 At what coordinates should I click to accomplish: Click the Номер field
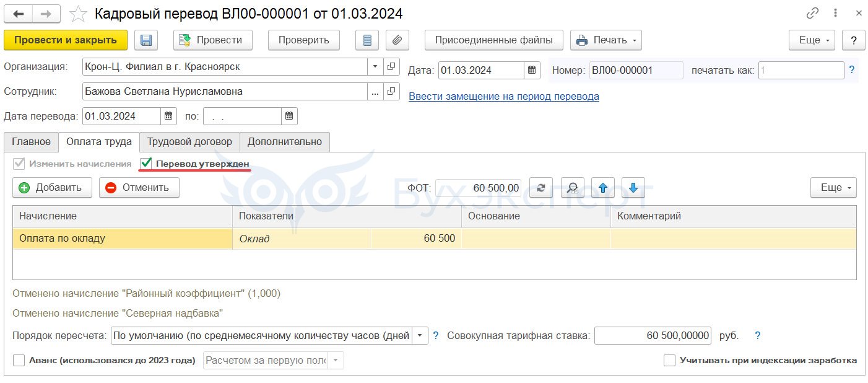coord(636,70)
